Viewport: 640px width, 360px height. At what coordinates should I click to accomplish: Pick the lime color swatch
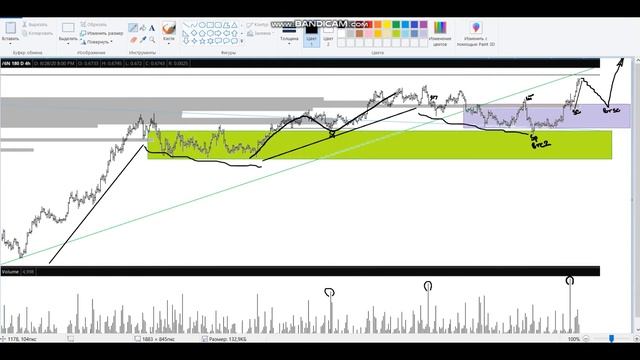click(x=396, y=33)
